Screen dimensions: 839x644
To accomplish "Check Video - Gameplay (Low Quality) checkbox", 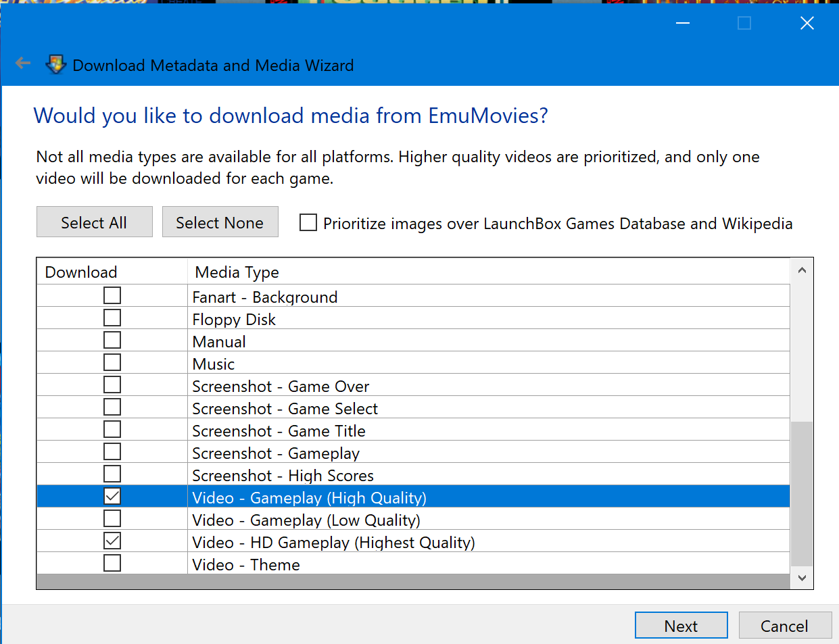I will click(x=112, y=519).
